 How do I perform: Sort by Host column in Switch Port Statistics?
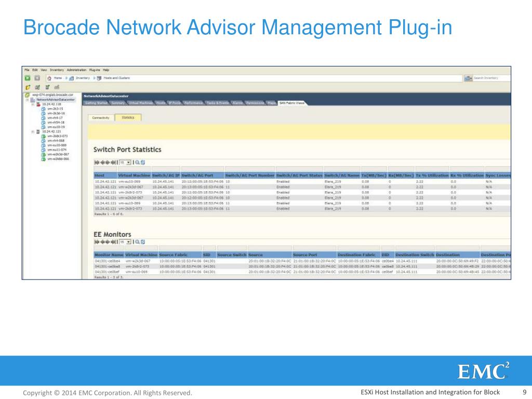point(105,176)
